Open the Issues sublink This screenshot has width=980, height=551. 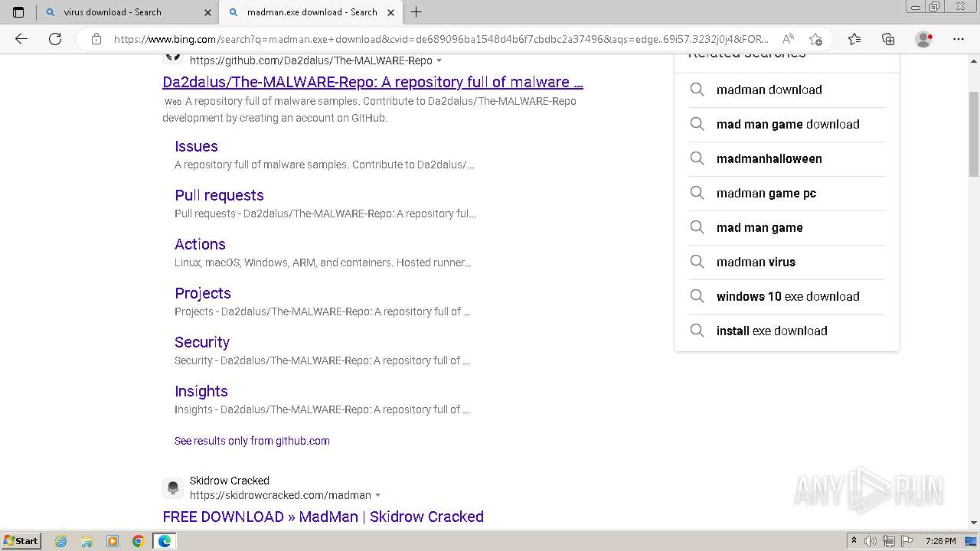[196, 146]
